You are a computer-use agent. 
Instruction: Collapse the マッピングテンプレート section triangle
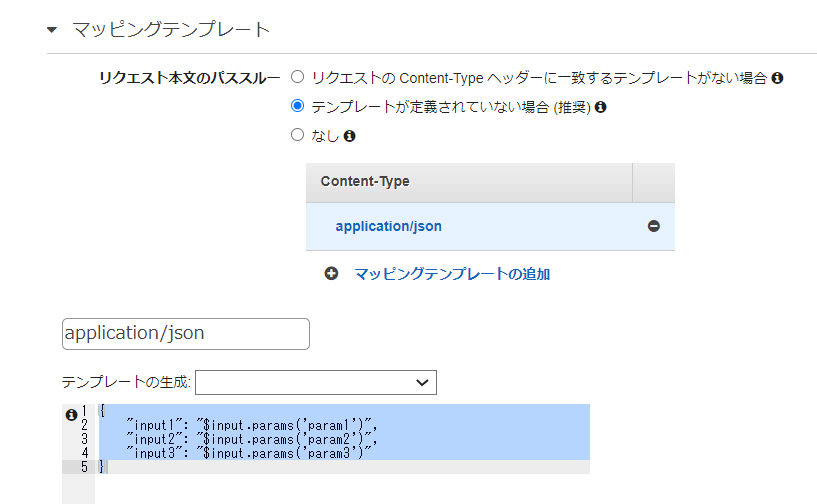[x=52, y=30]
